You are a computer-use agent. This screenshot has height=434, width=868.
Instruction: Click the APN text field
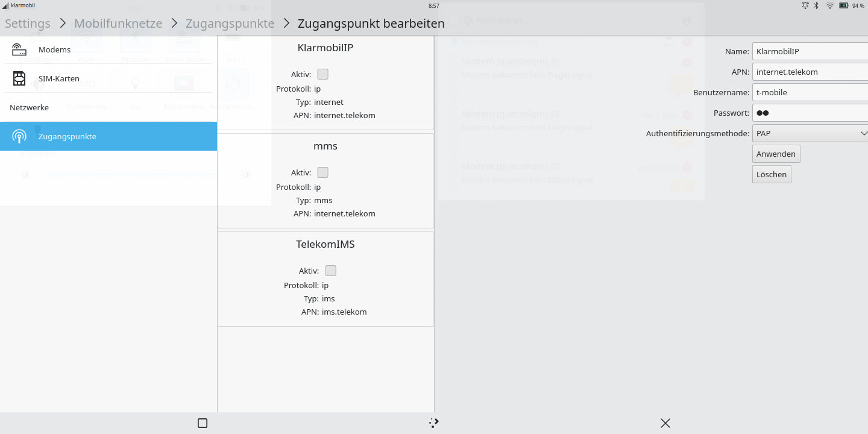click(x=810, y=72)
